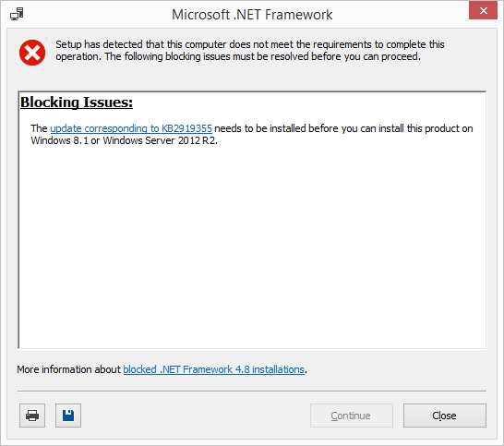Open blocked .NET Framework 4.8 installations link
This screenshot has width=504, height=446.
coord(214,369)
